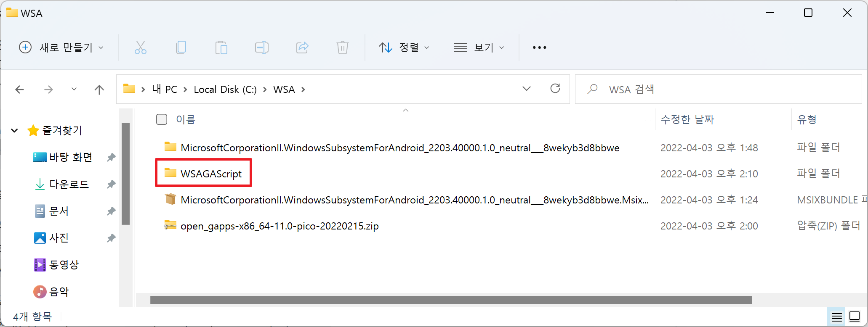
Task: Open 동영상 in sidebar
Action: [x=56, y=265]
